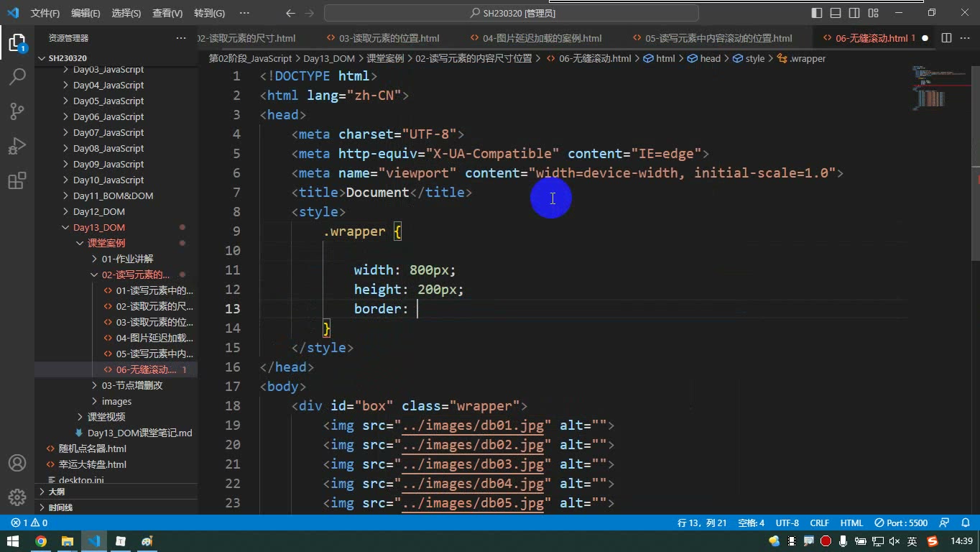The height and width of the screenshot is (552, 980).
Task: Toggle the bottom panel layout button
Action: (x=836, y=13)
